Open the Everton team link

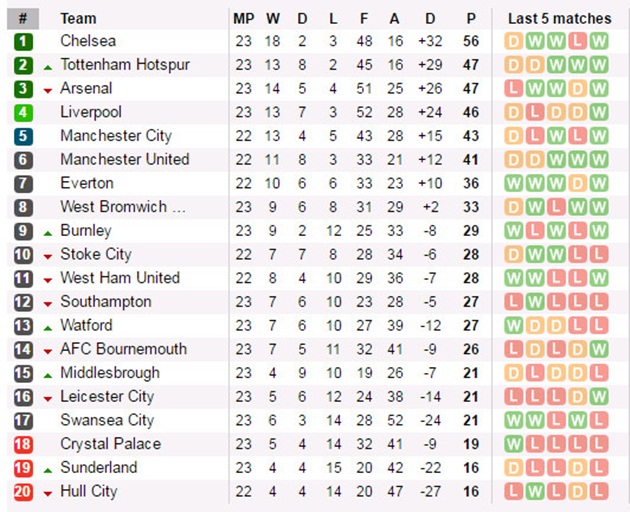(x=87, y=183)
